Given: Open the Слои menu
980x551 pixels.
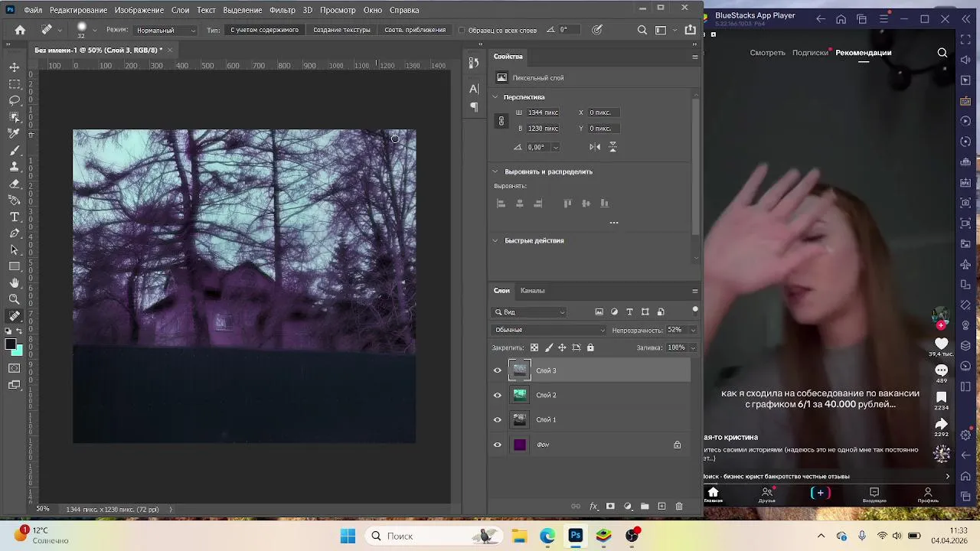Looking at the screenshot, I should click(x=180, y=10).
